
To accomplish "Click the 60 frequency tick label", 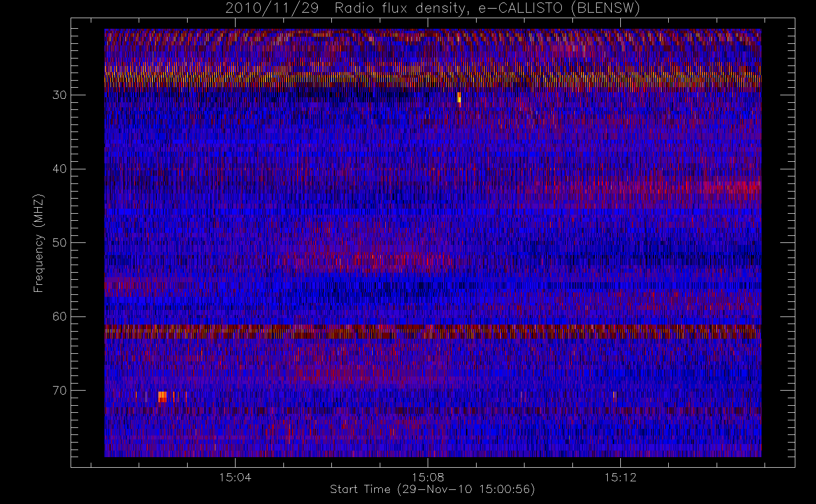I will point(60,317).
